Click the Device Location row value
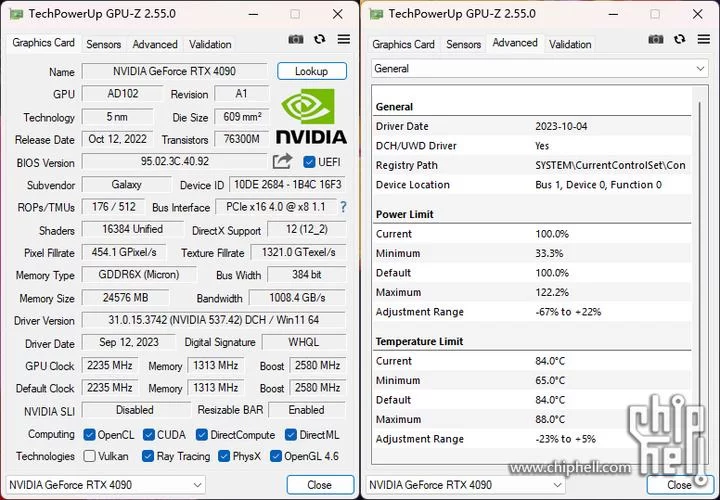Image resolution: width=720 pixels, height=500 pixels. pos(598,185)
